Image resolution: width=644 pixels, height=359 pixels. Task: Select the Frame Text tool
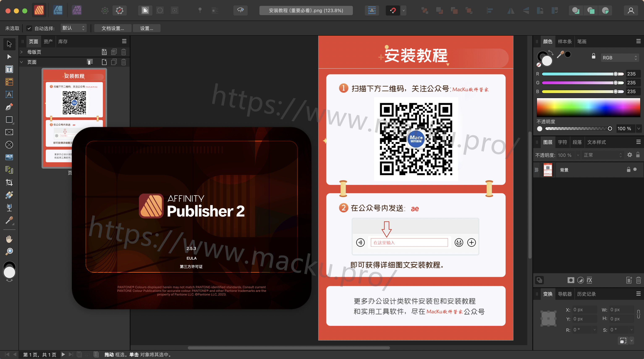tap(9, 69)
